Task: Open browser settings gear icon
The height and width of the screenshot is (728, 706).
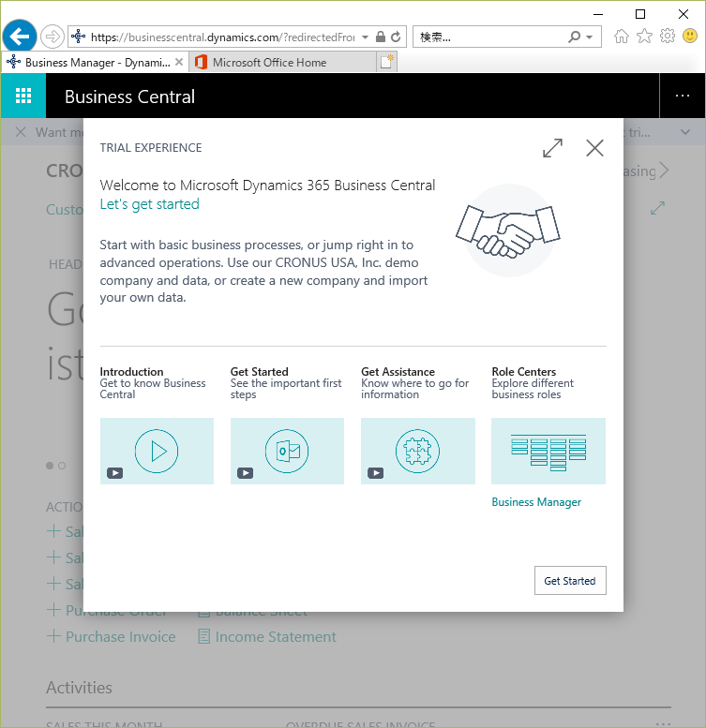Action: pos(668,36)
